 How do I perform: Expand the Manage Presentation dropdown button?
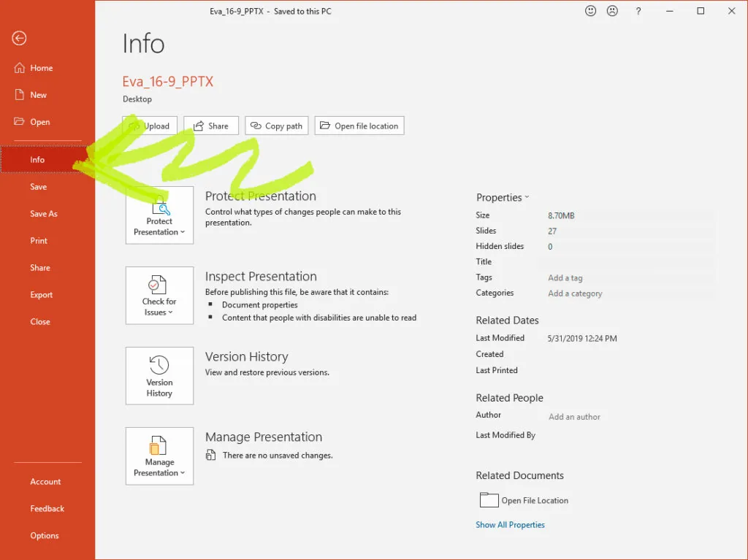click(159, 456)
